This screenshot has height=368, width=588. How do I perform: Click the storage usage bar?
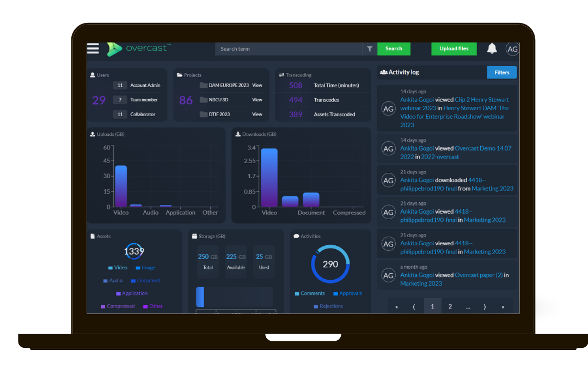point(234,297)
